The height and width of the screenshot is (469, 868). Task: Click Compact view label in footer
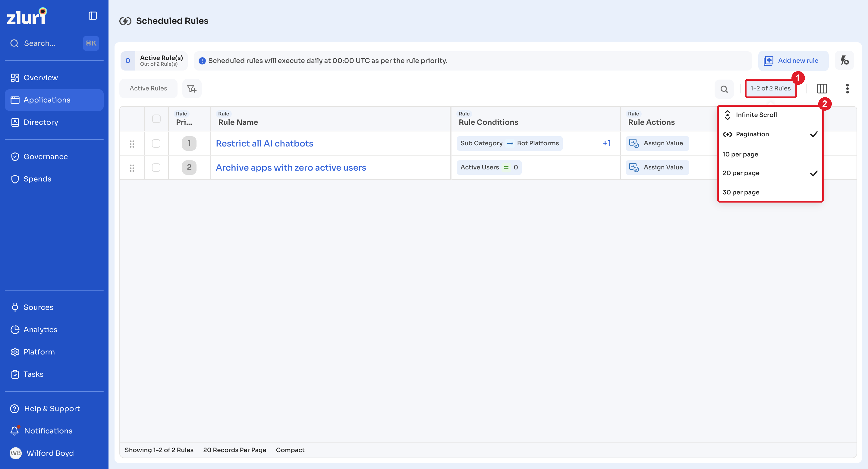point(290,450)
